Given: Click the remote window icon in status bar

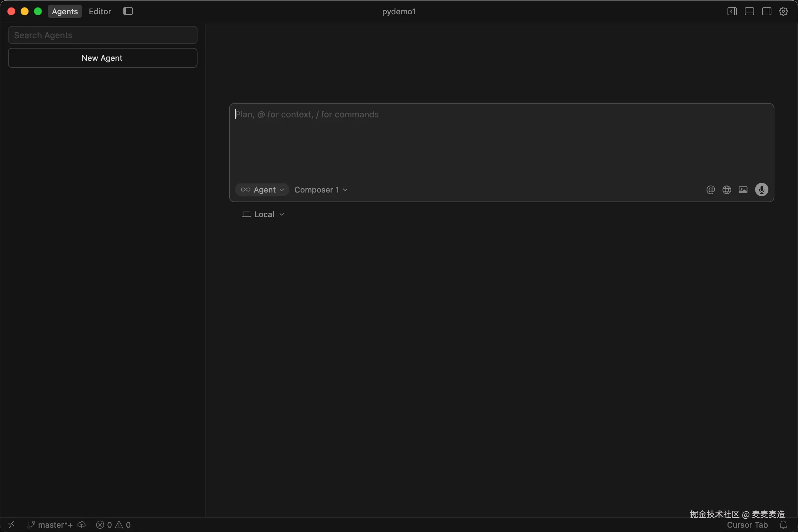Looking at the screenshot, I should [x=11, y=525].
